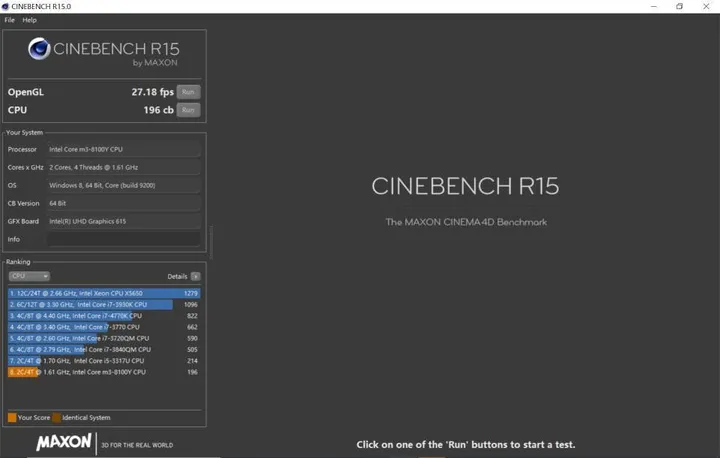Click the orange Your Score legend swatch
Screen dimensions: 720x458
click(x=12, y=417)
